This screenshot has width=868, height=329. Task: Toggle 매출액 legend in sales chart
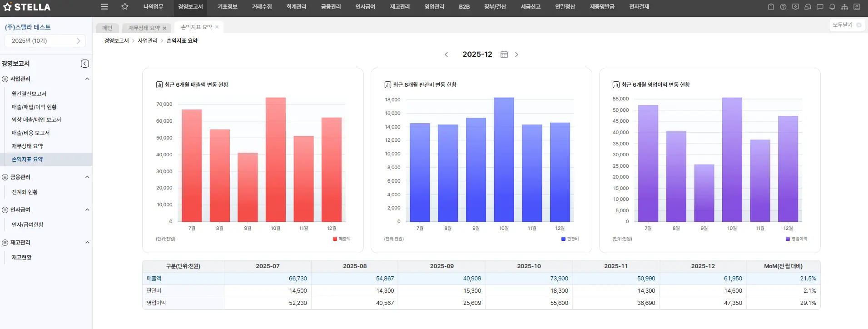[342, 239]
